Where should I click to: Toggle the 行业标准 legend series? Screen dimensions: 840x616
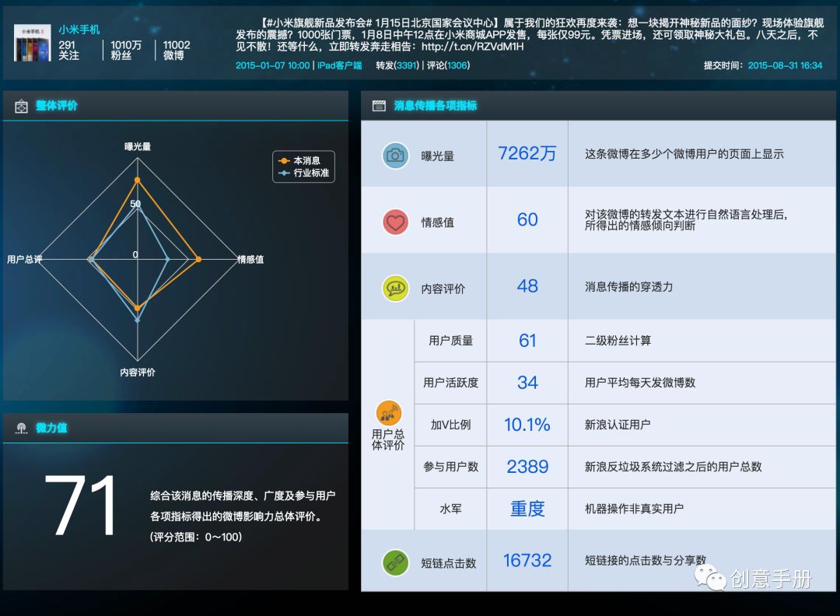303,173
